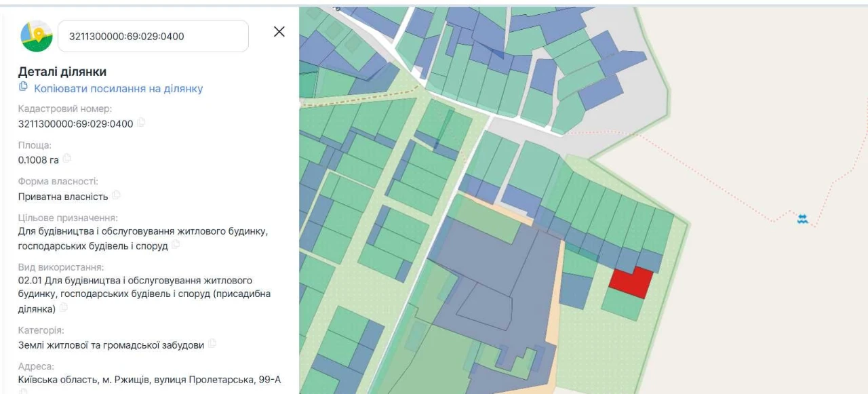Copy the 0.1008 га area value
This screenshot has width=868, height=394.
(x=66, y=159)
